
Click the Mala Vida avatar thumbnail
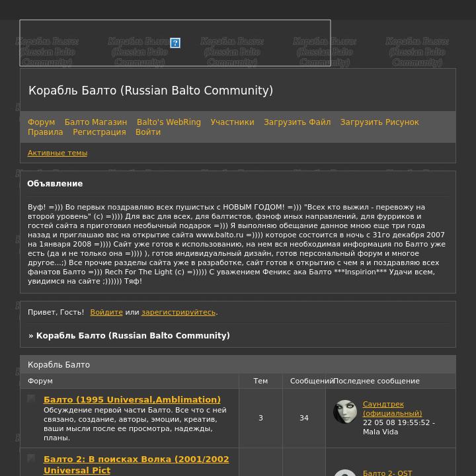coord(345,411)
